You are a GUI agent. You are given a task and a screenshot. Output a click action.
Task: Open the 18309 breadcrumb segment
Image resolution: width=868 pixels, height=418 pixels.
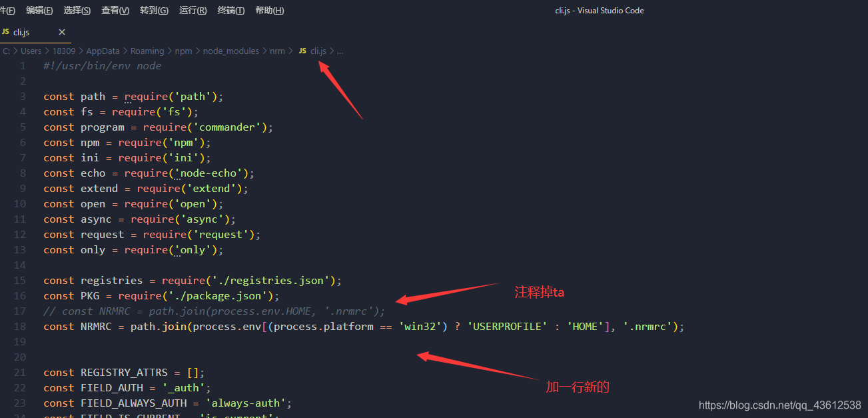pos(64,51)
